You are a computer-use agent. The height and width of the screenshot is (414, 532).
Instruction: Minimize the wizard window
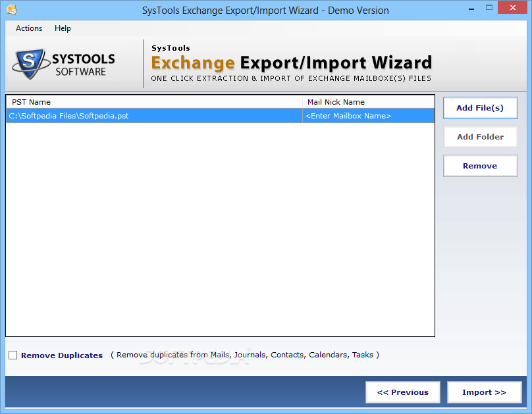[471, 9]
